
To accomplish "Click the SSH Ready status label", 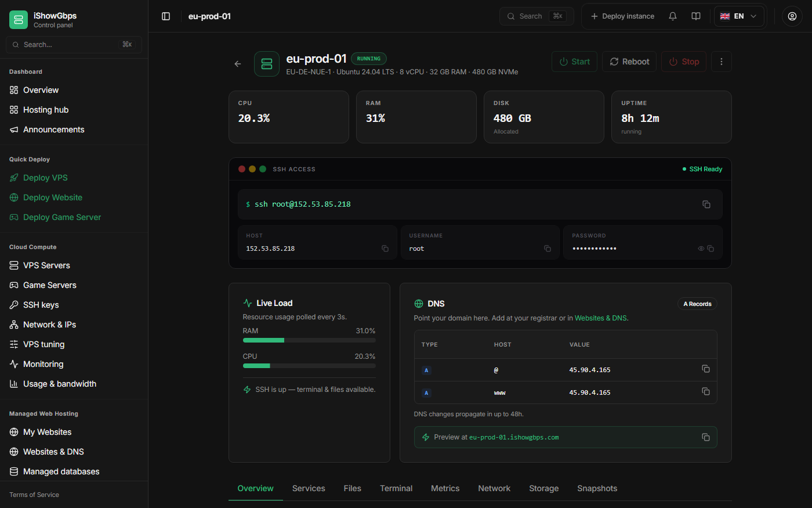I will tap(702, 169).
